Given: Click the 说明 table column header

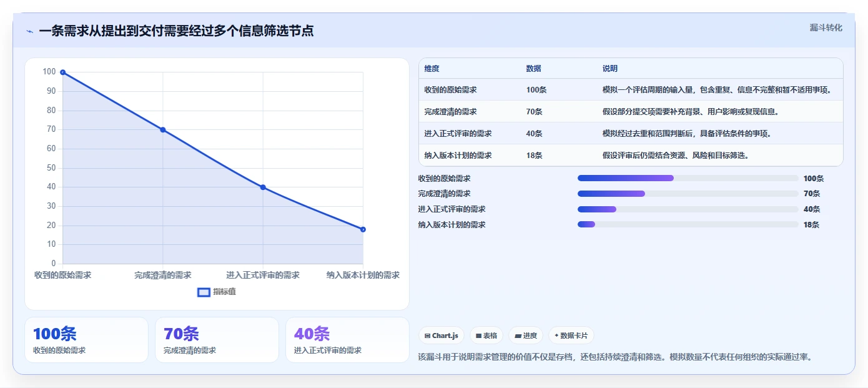Looking at the screenshot, I should tap(609, 69).
